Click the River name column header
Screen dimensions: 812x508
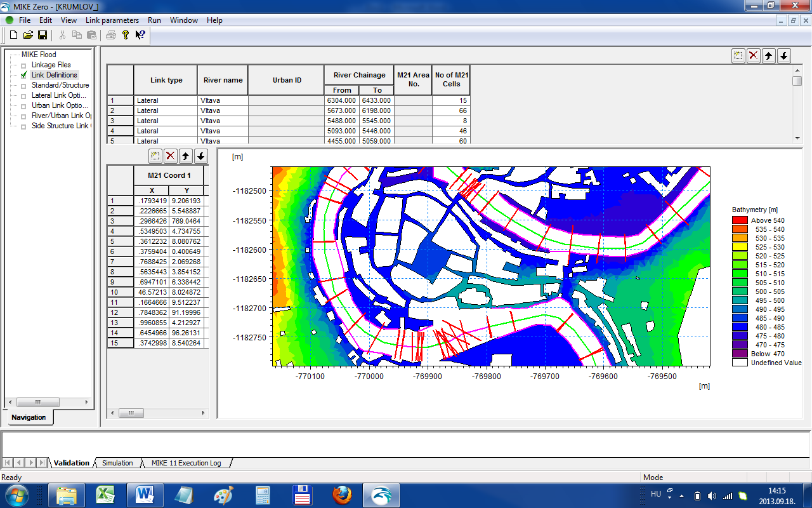pyautogui.click(x=223, y=80)
